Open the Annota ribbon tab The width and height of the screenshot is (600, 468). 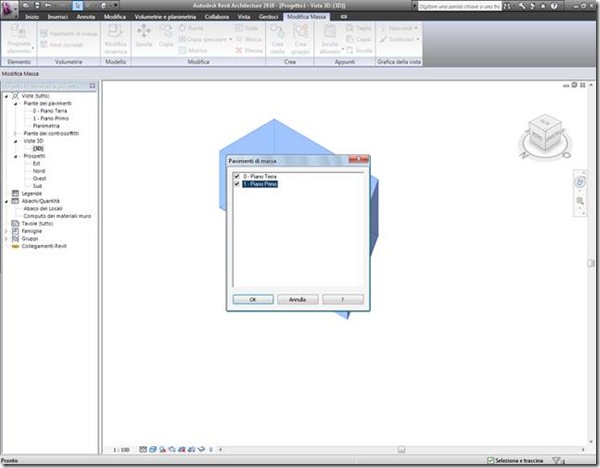[86, 17]
